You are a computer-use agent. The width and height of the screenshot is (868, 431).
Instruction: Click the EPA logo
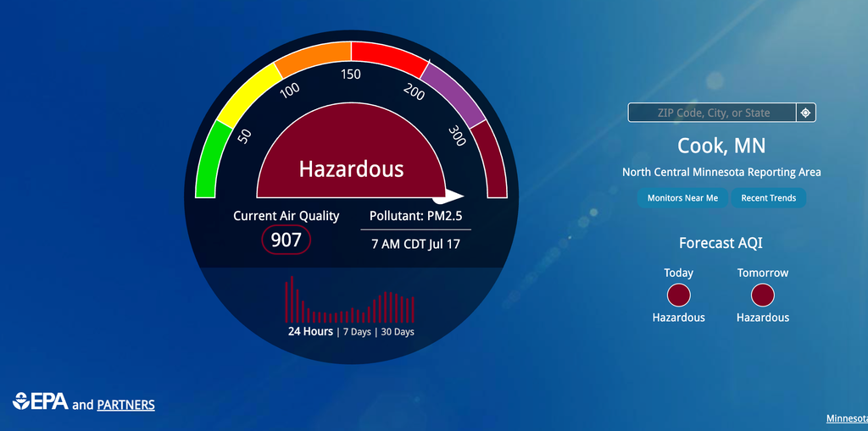pos(41,401)
